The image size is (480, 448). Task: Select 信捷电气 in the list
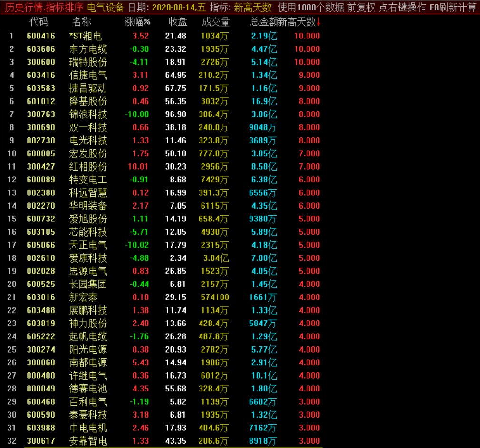pyautogui.click(x=88, y=75)
